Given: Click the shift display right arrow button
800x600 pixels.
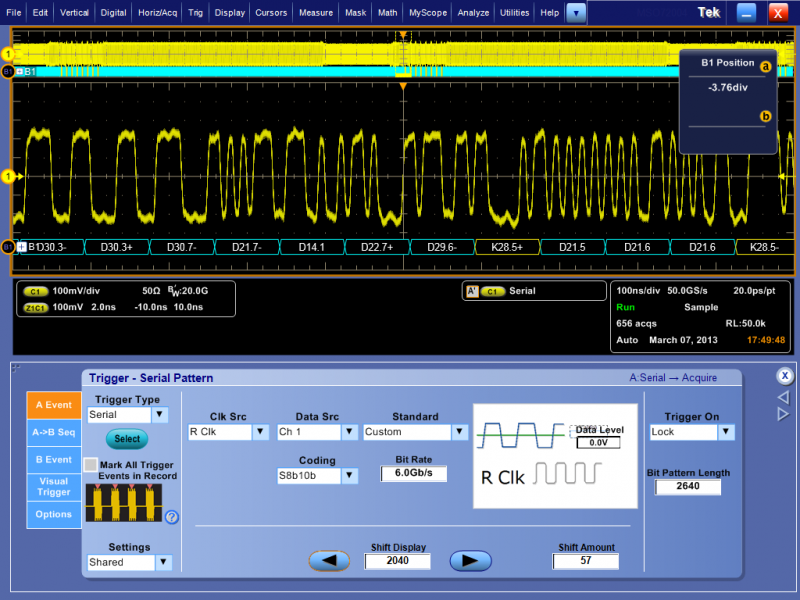Looking at the screenshot, I should [470, 561].
